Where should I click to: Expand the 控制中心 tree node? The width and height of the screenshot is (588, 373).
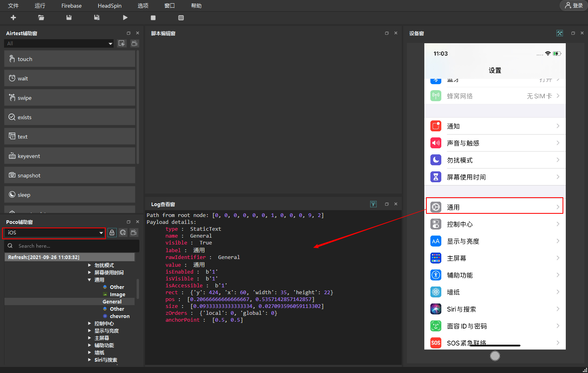pyautogui.click(x=90, y=324)
